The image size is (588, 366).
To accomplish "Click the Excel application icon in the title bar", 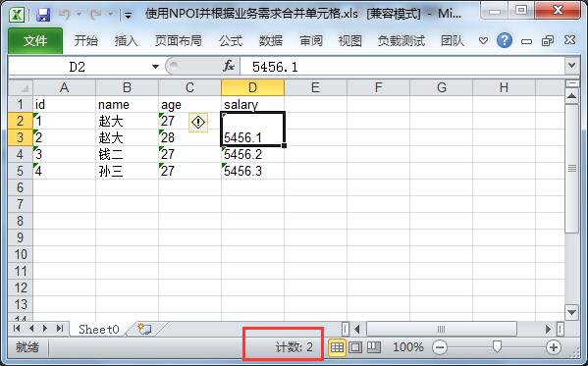I will 18,15.
